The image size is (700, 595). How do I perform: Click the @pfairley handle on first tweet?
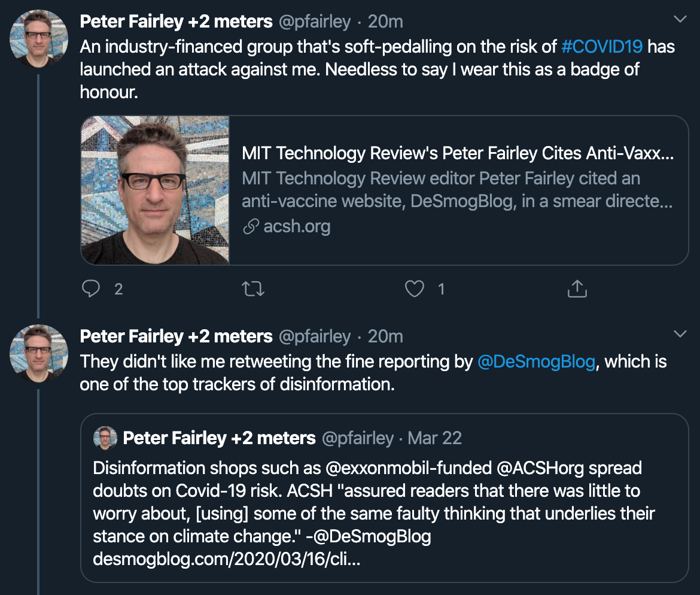315,22
